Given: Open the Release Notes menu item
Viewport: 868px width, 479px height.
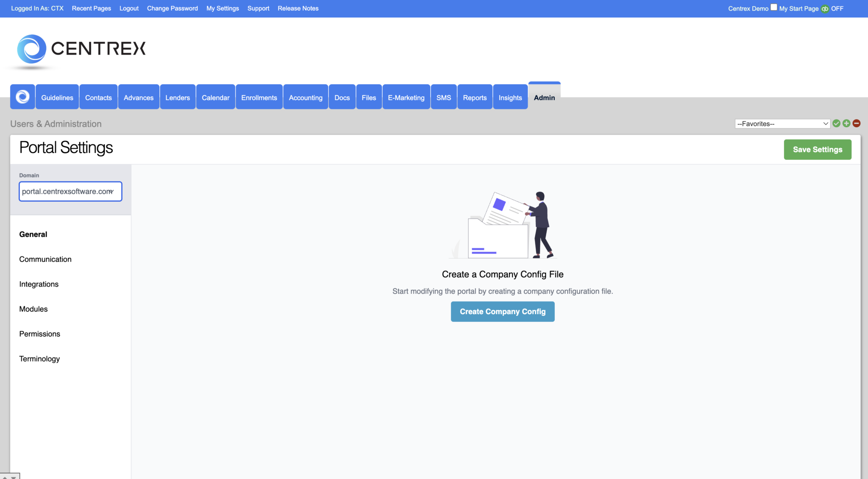Looking at the screenshot, I should (298, 8).
